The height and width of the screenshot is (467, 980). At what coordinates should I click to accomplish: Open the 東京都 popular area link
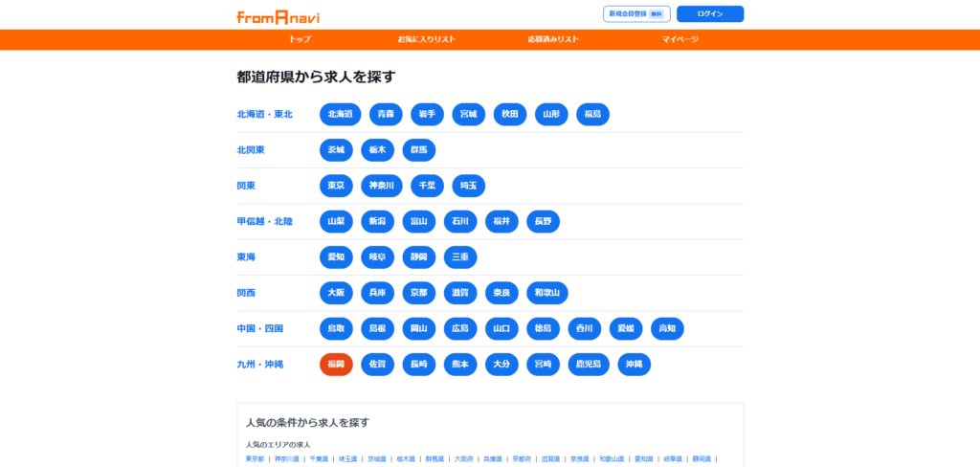(x=255, y=459)
